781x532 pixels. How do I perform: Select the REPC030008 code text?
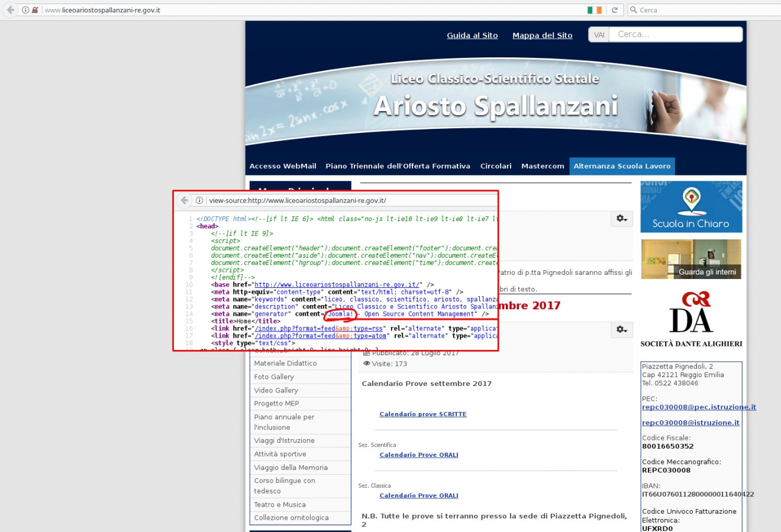[666, 471]
